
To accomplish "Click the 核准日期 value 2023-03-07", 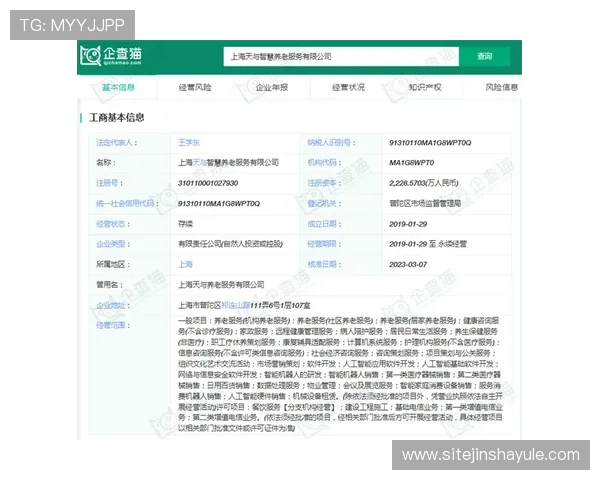I will (x=408, y=264).
